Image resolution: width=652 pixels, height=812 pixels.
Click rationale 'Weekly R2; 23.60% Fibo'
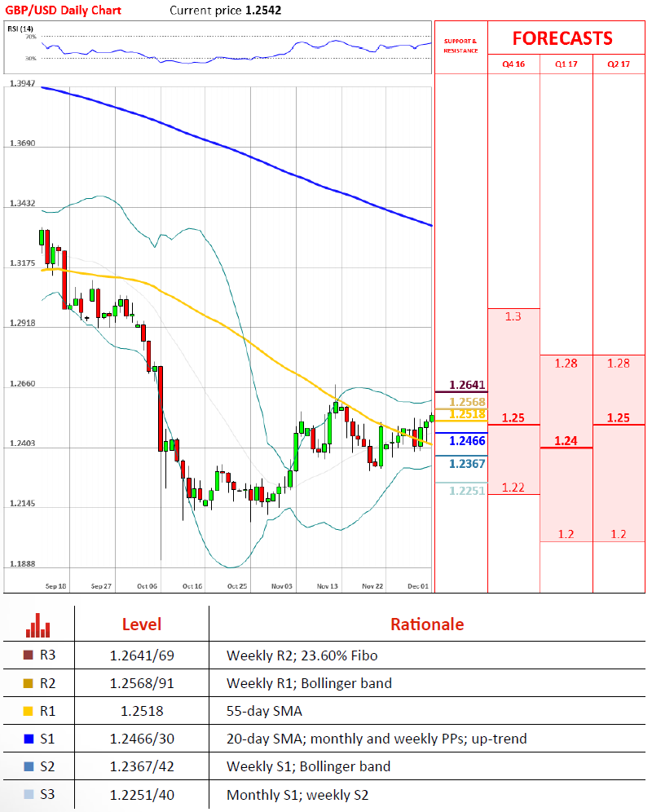[302, 655]
